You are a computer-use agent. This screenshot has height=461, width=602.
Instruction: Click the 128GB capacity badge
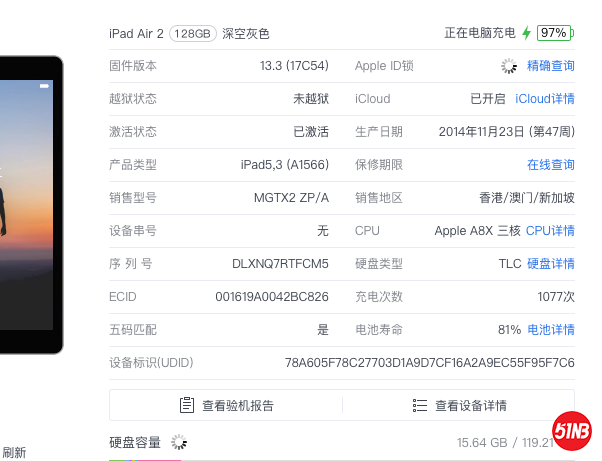[x=193, y=34]
